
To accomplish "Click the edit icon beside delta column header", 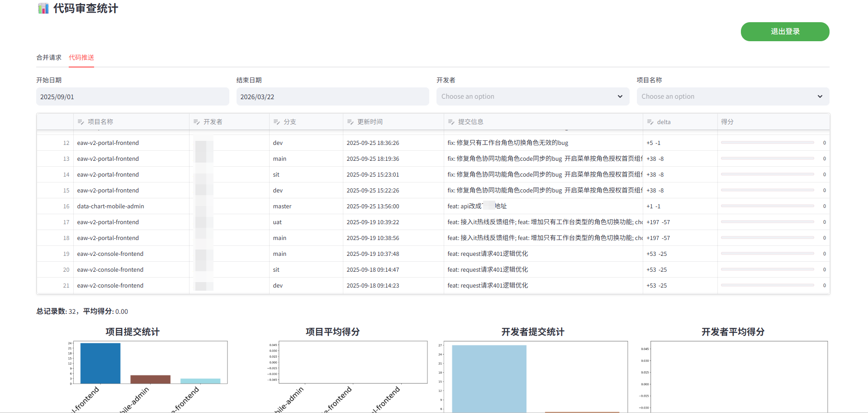I will [650, 122].
